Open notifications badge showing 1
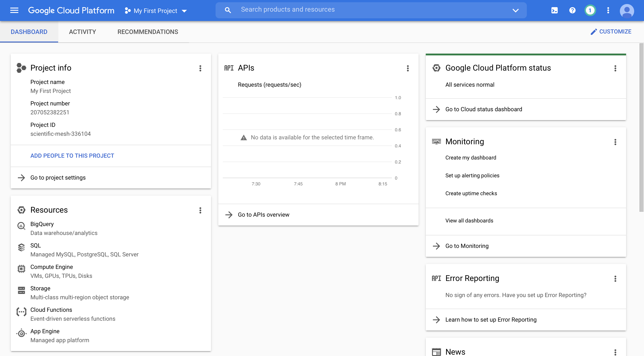The height and width of the screenshot is (356, 644). 590,10
